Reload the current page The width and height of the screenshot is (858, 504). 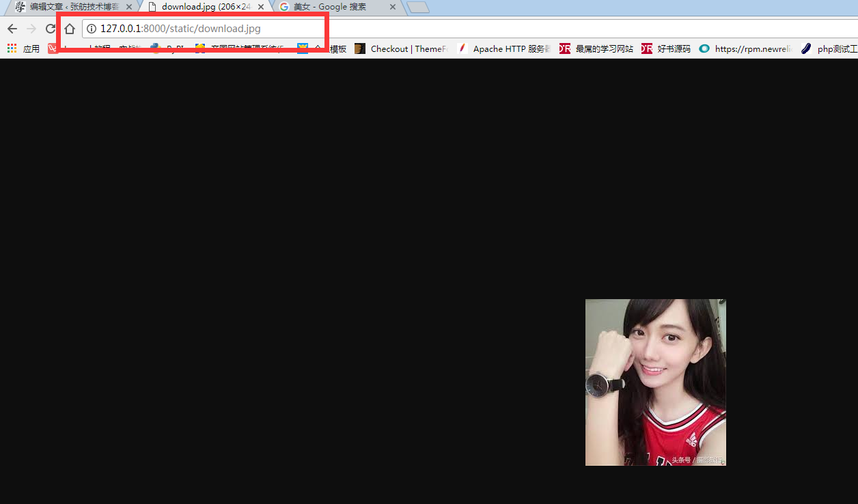tap(50, 29)
